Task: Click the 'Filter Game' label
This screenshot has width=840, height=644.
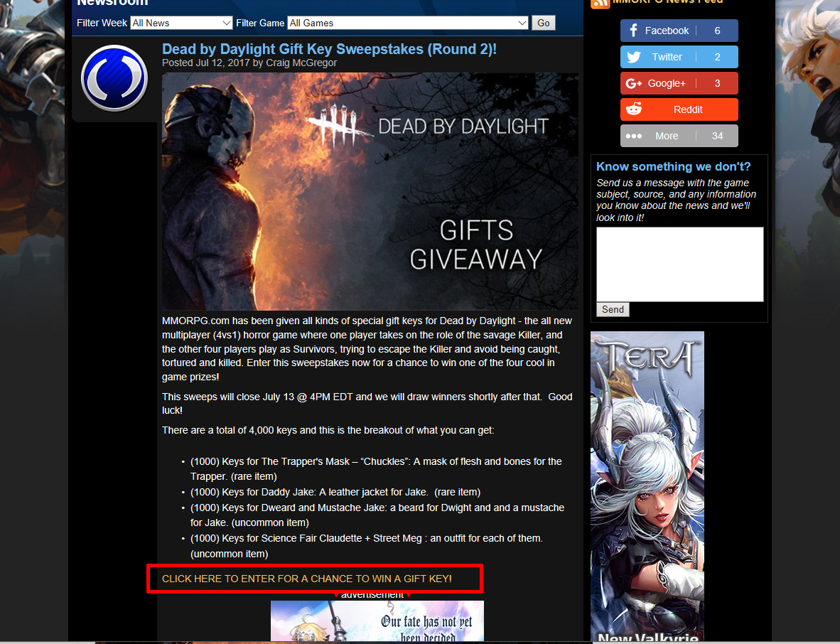Action: pyautogui.click(x=260, y=23)
